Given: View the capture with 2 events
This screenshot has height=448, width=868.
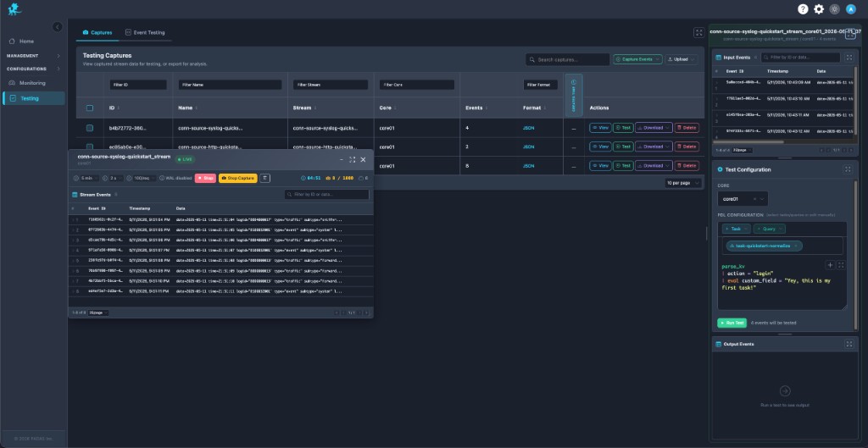Looking at the screenshot, I should point(600,147).
